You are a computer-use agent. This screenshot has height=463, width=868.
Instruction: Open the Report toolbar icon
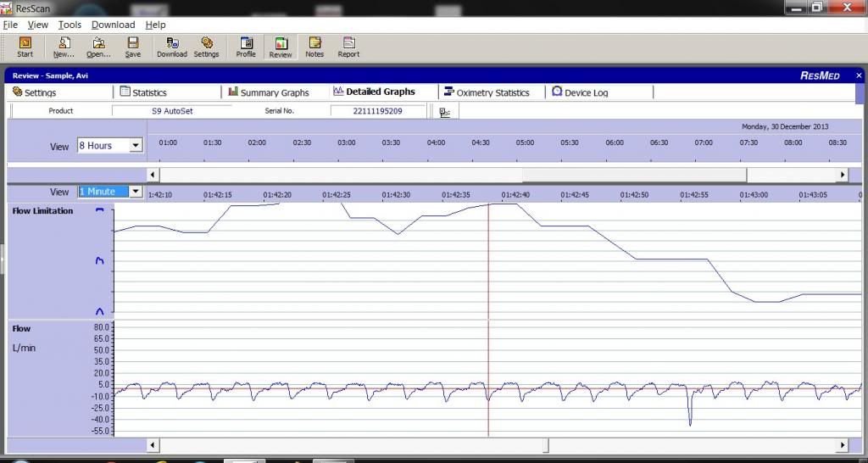point(348,47)
